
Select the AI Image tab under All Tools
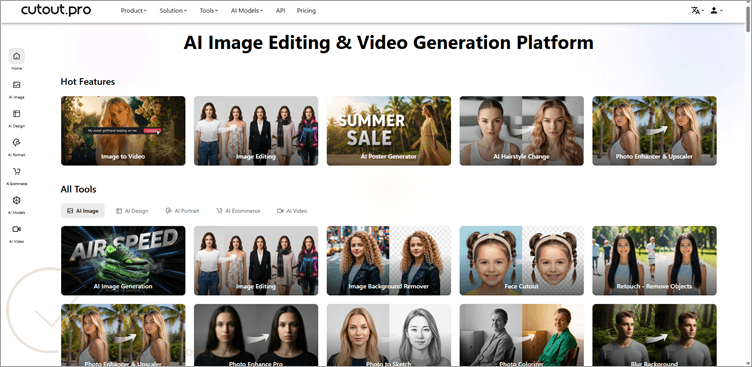(x=83, y=211)
